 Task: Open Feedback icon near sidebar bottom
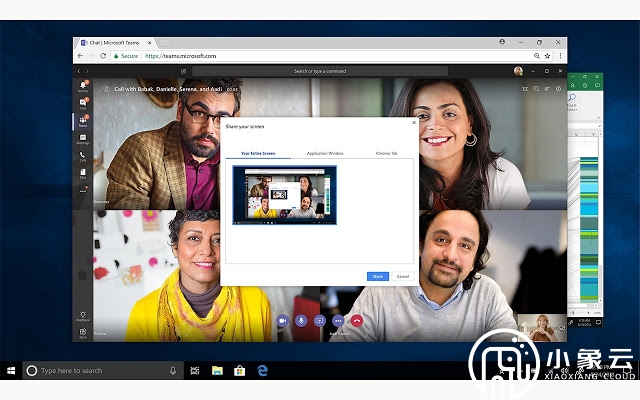pyautogui.click(x=83, y=316)
